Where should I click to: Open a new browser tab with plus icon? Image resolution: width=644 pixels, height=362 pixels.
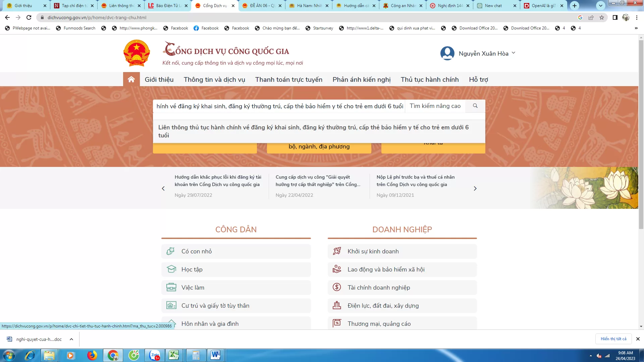click(575, 6)
